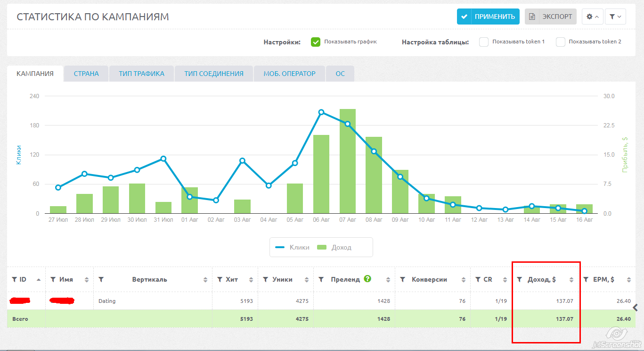
Task: Toggle the green Доход legend swatch
Action: click(322, 247)
